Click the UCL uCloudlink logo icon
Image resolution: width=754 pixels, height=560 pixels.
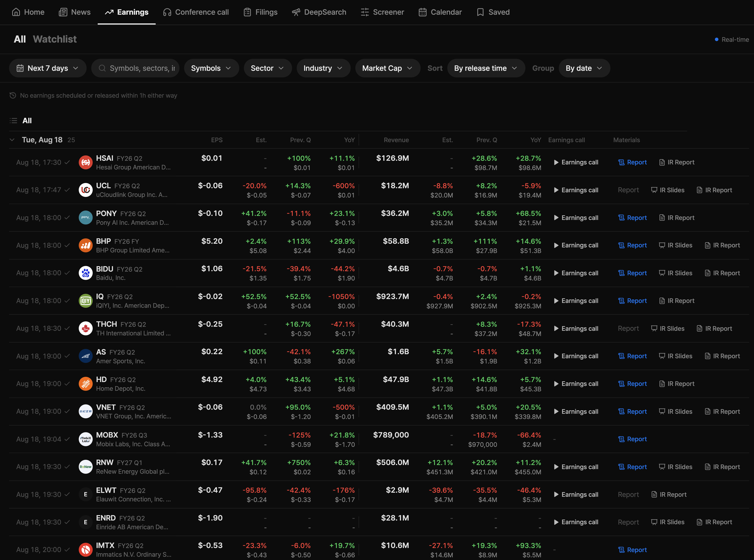86,190
